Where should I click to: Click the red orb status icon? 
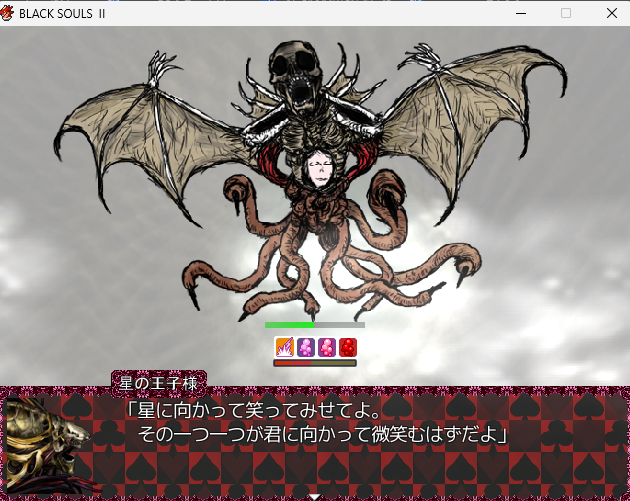coord(348,347)
